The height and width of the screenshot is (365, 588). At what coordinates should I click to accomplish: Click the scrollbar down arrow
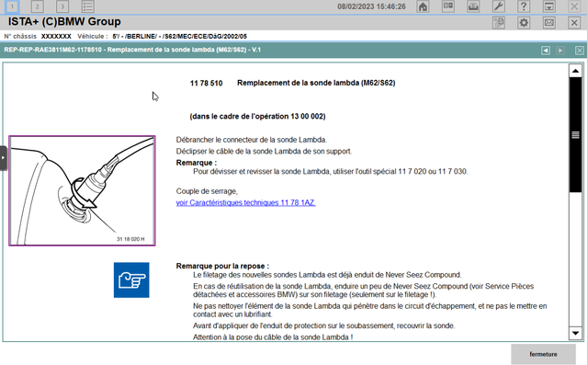[x=575, y=333]
